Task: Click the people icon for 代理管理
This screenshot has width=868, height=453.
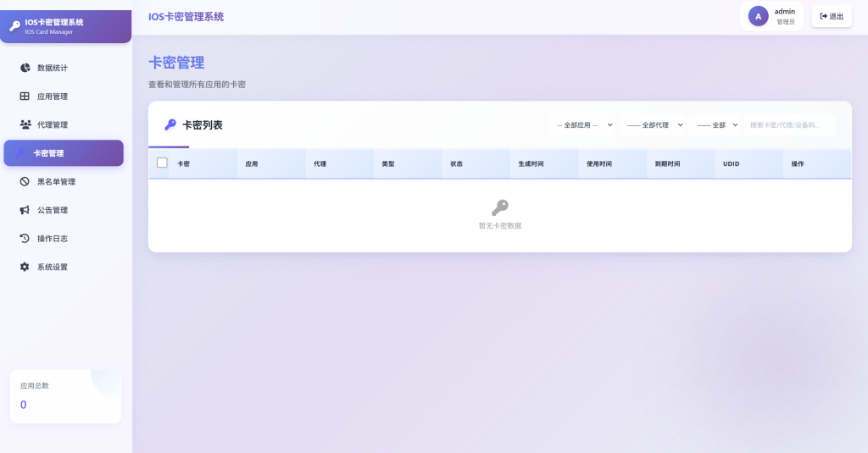Action: (25, 124)
